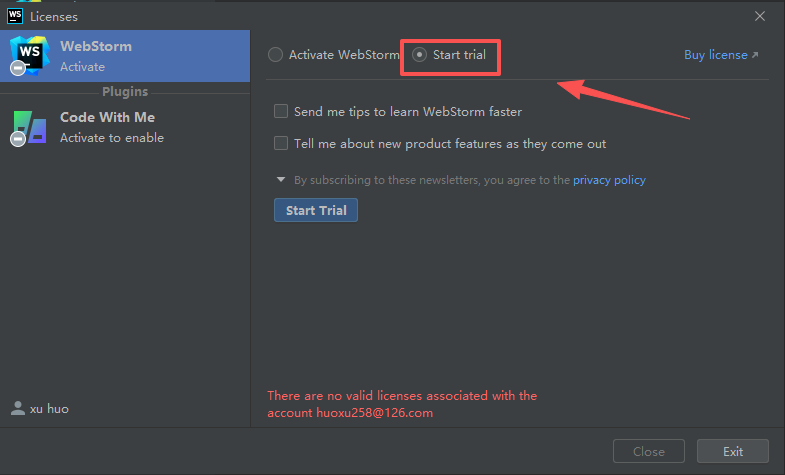The image size is (785, 475).
Task: Select the Start trial radio option
Action: [x=420, y=55]
